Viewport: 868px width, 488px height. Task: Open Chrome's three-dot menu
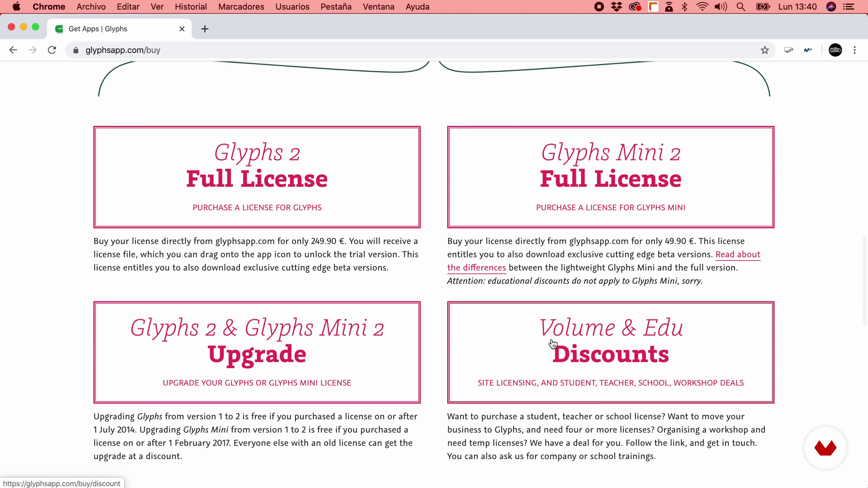[x=854, y=50]
